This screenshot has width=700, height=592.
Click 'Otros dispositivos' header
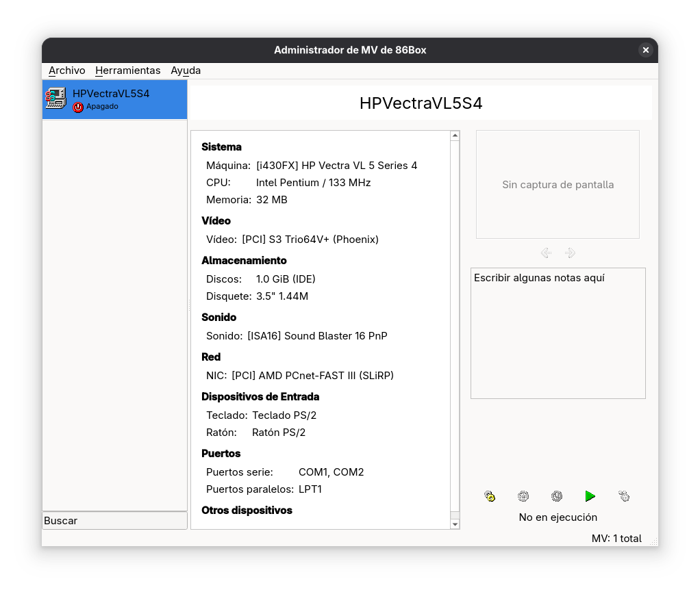point(247,511)
